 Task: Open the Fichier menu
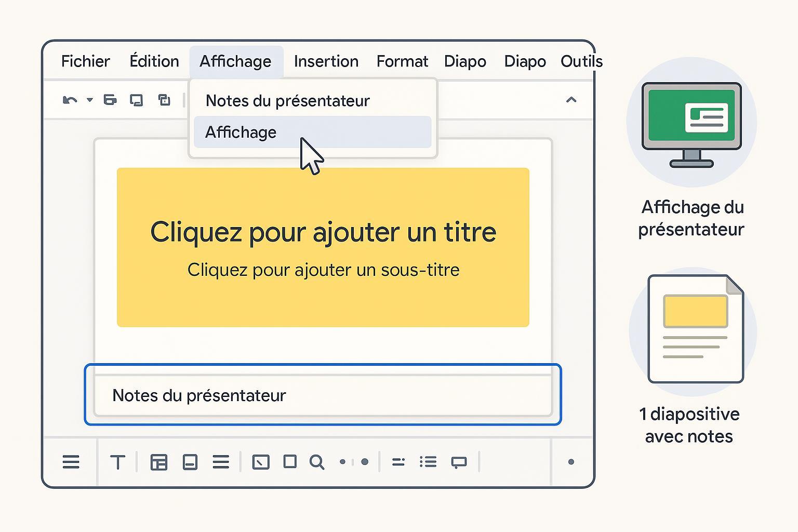coord(85,61)
